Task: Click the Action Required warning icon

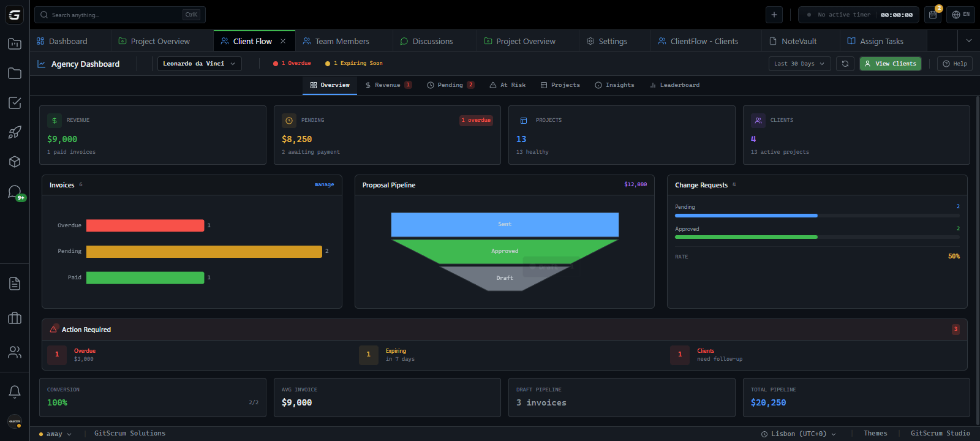Action: (53, 329)
